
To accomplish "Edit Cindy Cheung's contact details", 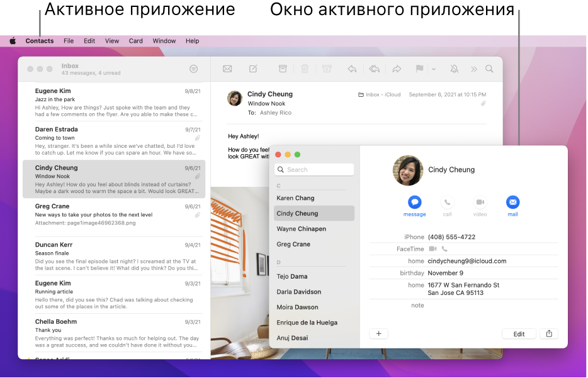I will pyautogui.click(x=519, y=333).
